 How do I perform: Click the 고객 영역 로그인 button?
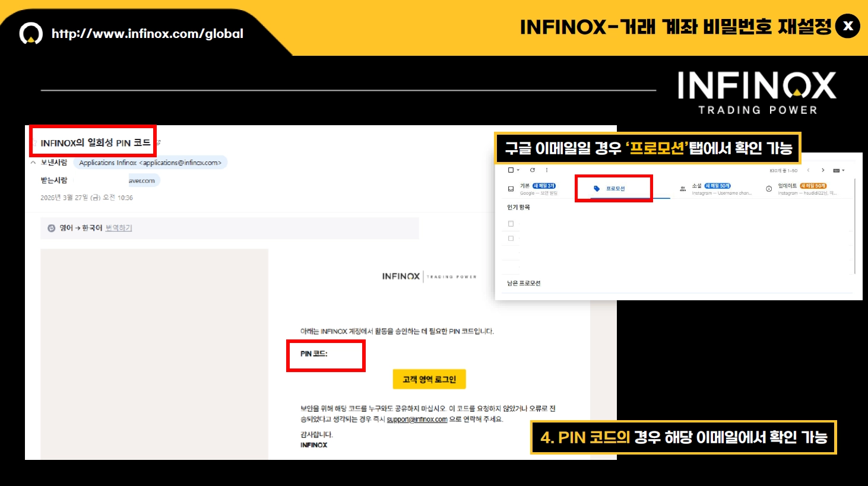tap(429, 379)
